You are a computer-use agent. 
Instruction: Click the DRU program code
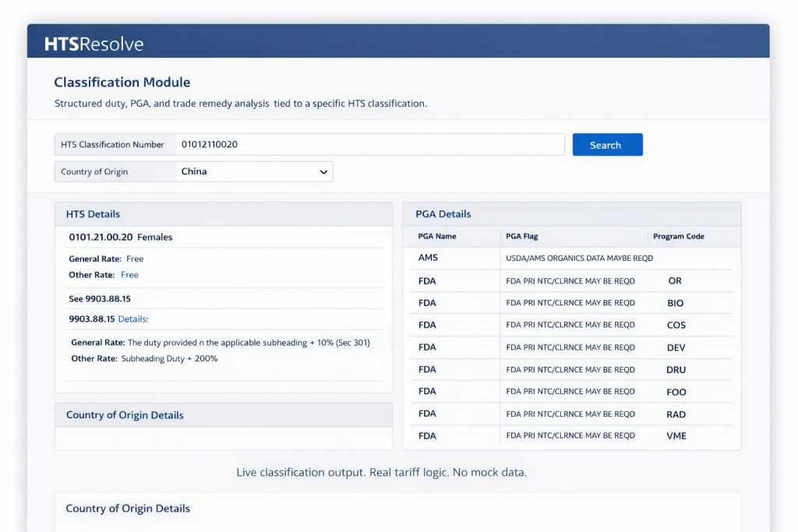pyautogui.click(x=676, y=370)
